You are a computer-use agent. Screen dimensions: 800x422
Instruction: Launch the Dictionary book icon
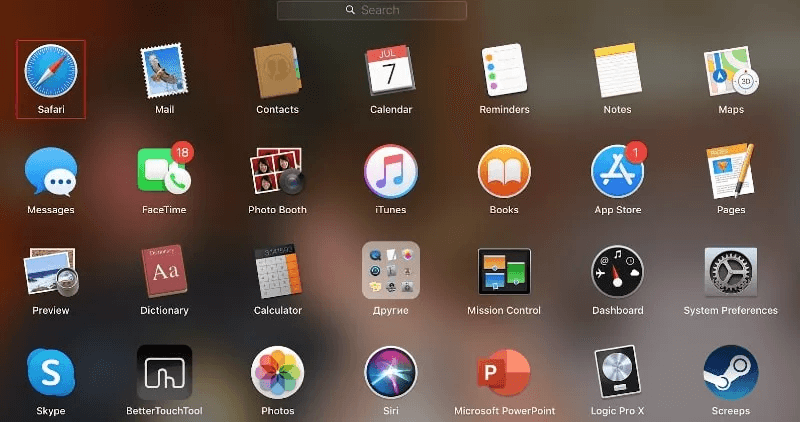click(164, 271)
